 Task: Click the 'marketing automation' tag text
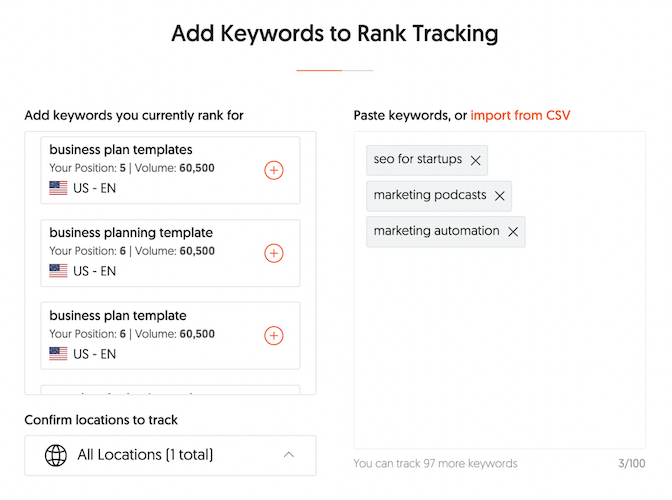click(x=436, y=232)
